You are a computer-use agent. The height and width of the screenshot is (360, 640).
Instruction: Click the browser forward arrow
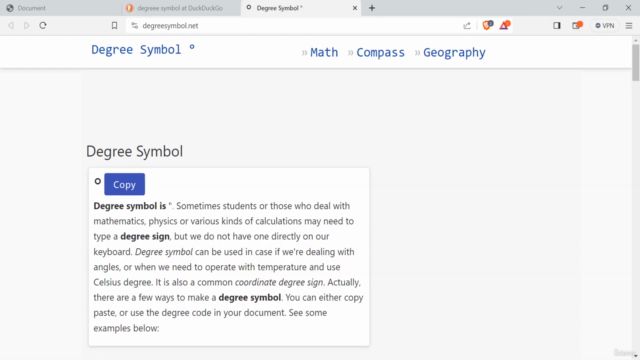(x=27, y=25)
